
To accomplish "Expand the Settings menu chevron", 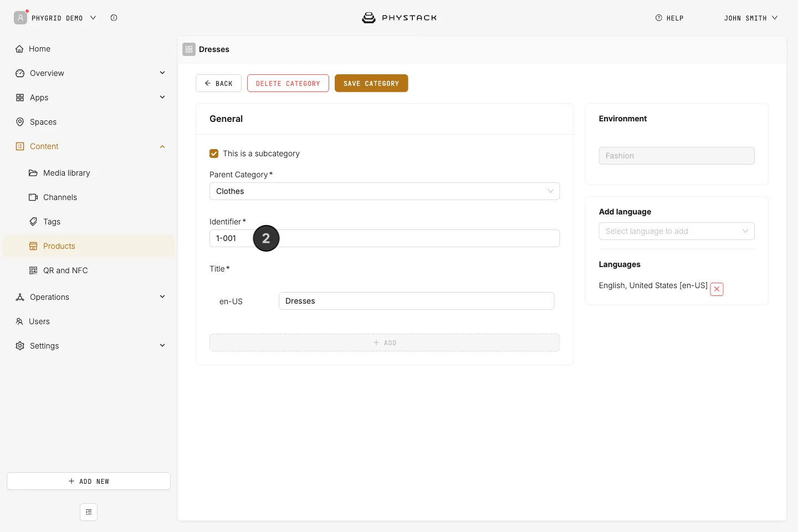I will (162, 346).
